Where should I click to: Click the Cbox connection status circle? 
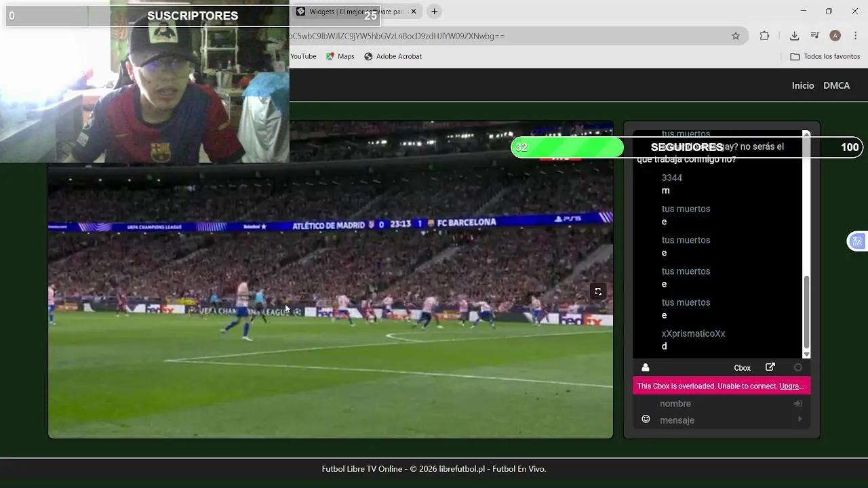click(x=798, y=367)
